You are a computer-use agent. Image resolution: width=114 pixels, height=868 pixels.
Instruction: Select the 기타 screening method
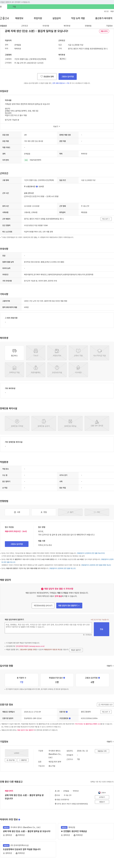tap(97, 512)
